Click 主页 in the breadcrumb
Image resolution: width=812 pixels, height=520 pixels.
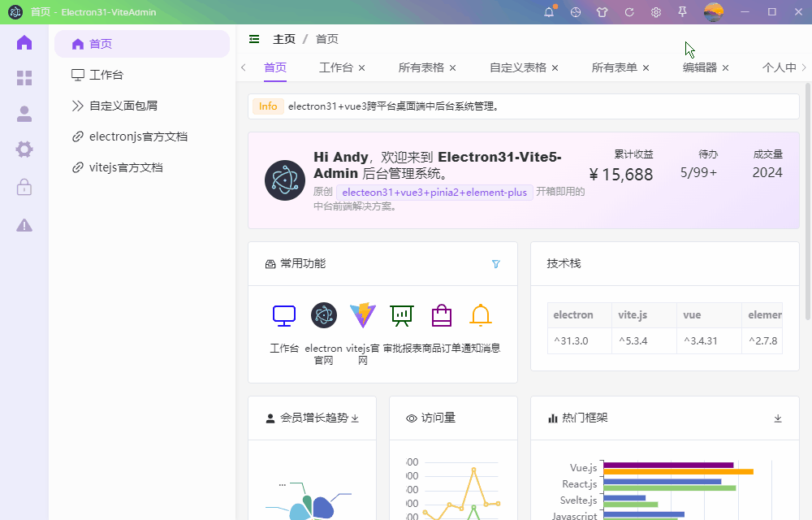coord(284,39)
